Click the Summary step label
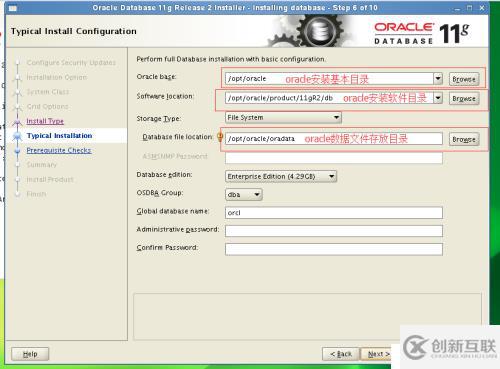Image resolution: width=500 pixels, height=369 pixels. point(42,165)
